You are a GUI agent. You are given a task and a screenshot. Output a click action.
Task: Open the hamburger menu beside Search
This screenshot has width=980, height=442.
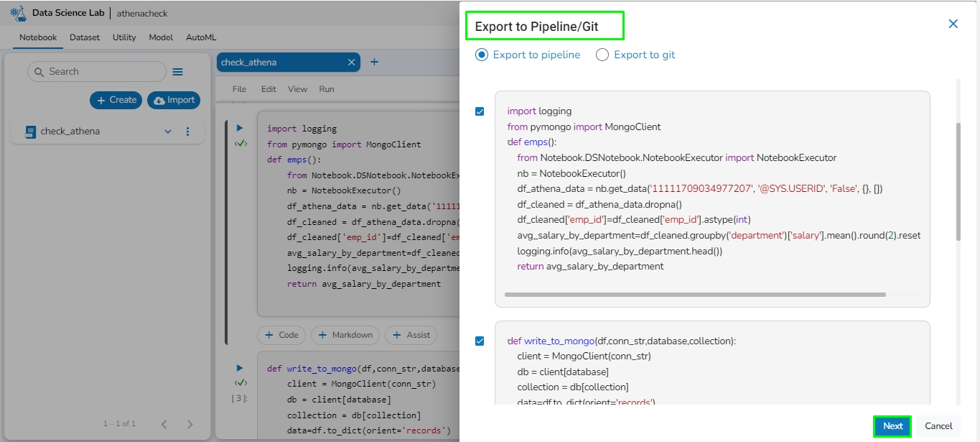click(x=178, y=72)
